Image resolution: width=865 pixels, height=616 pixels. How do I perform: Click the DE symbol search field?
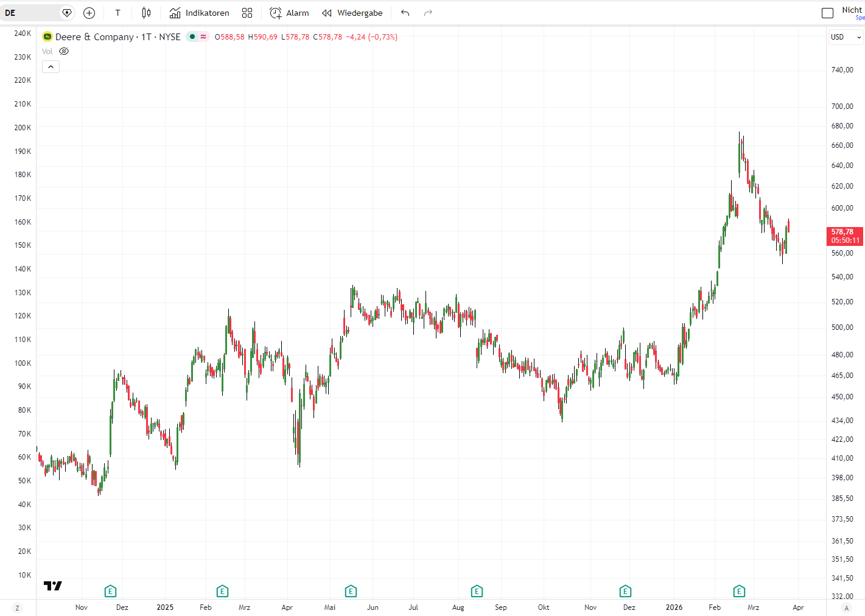click(30, 13)
